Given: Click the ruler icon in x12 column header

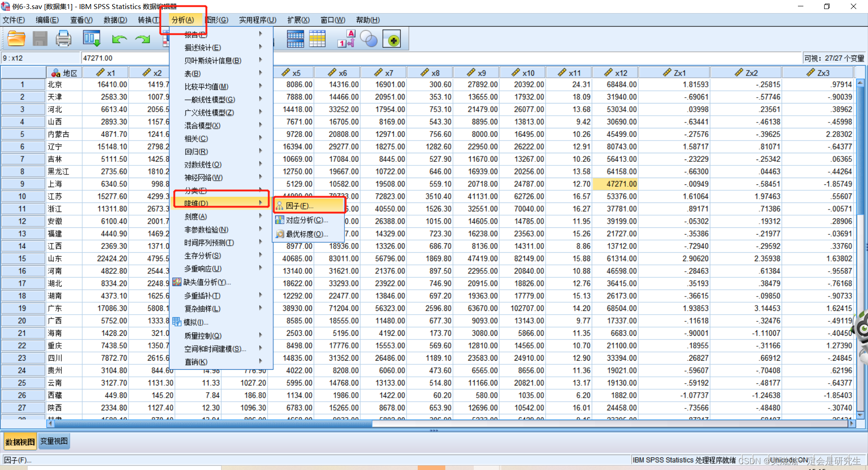Looking at the screenshot, I should tap(609, 72).
